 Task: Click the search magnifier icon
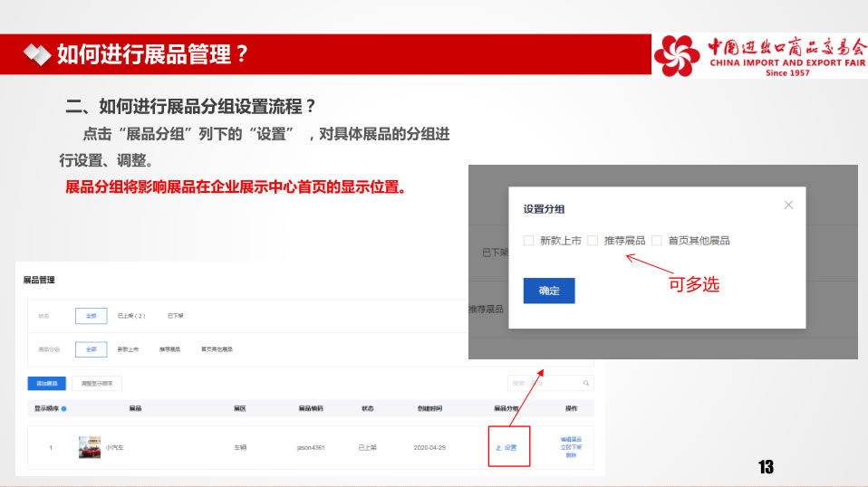585,383
